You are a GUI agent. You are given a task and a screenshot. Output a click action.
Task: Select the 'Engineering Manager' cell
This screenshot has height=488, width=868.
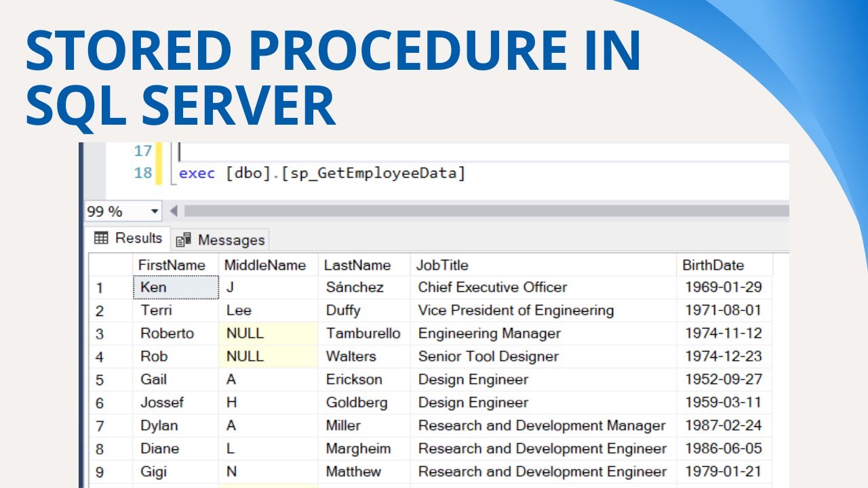(x=543, y=333)
